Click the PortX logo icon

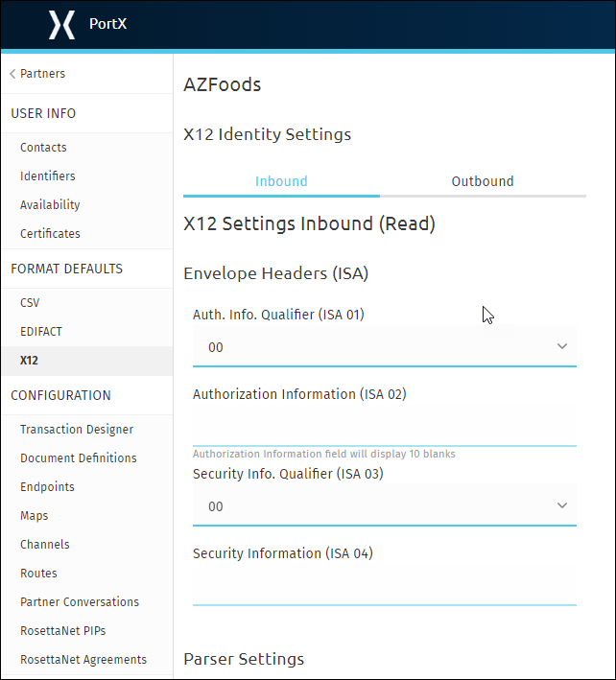(61, 25)
